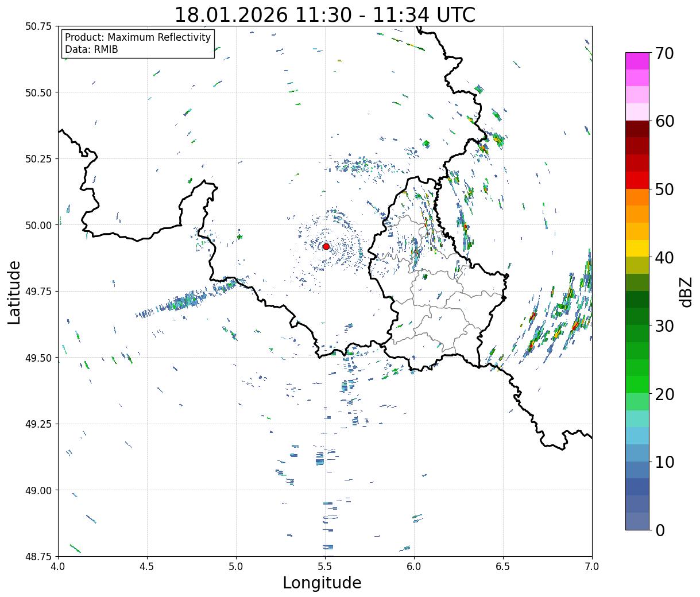Viewport: 700px width, 597px height.
Task: Click the Longitude axis label
Action: pyautogui.click(x=322, y=583)
